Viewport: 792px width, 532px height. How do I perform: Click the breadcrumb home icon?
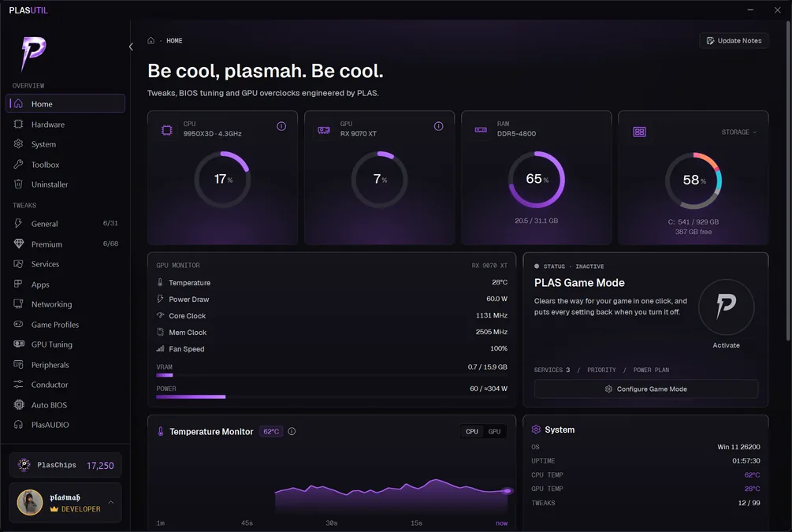tap(151, 40)
